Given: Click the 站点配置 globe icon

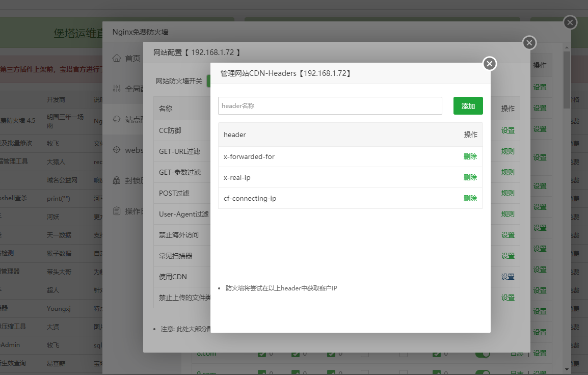Looking at the screenshot, I should [116, 120].
